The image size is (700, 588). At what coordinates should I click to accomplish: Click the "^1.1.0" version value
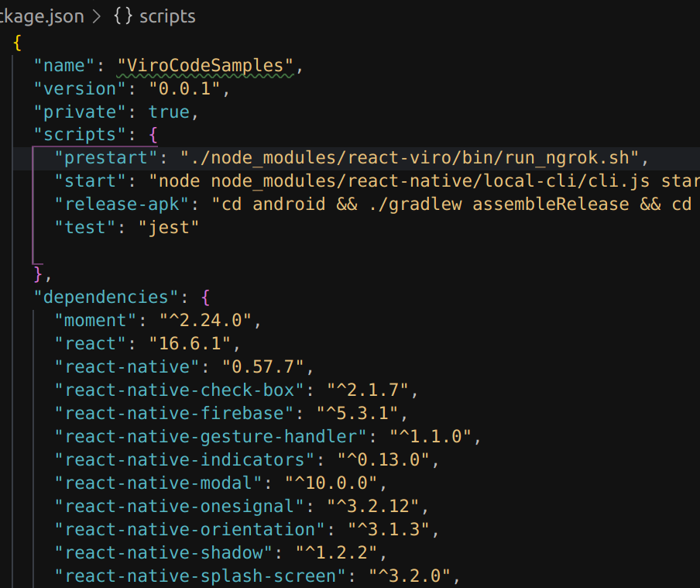click(x=431, y=436)
